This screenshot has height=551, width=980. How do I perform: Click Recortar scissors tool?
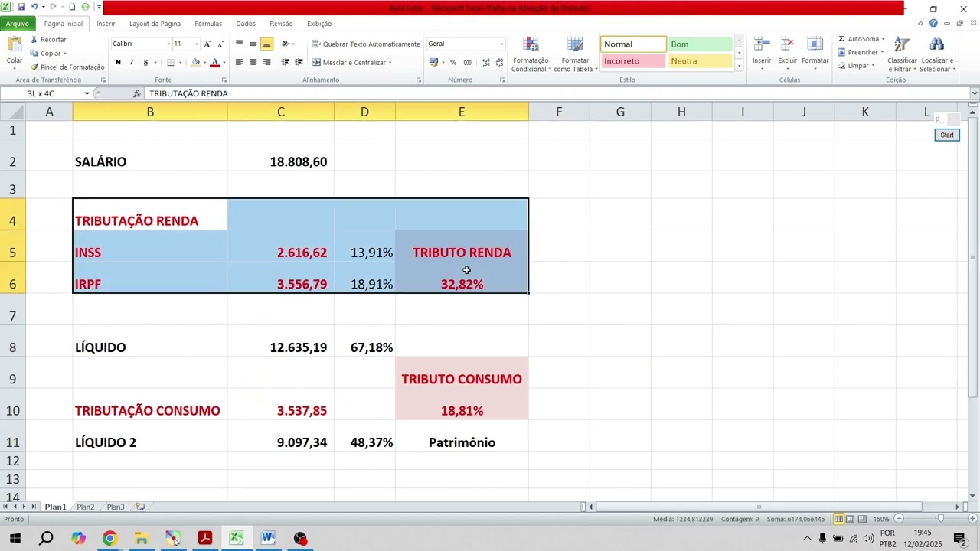pos(48,39)
